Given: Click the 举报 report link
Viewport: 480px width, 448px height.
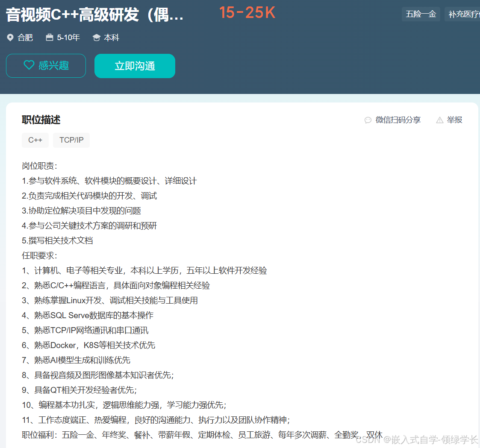Looking at the screenshot, I should pos(454,120).
